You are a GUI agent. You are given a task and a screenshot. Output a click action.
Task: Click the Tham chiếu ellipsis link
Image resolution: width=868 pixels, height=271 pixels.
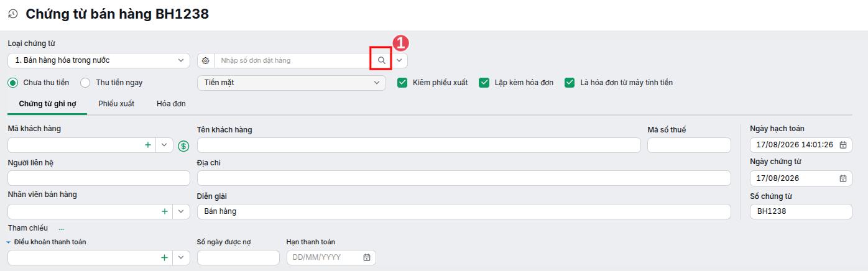62,229
